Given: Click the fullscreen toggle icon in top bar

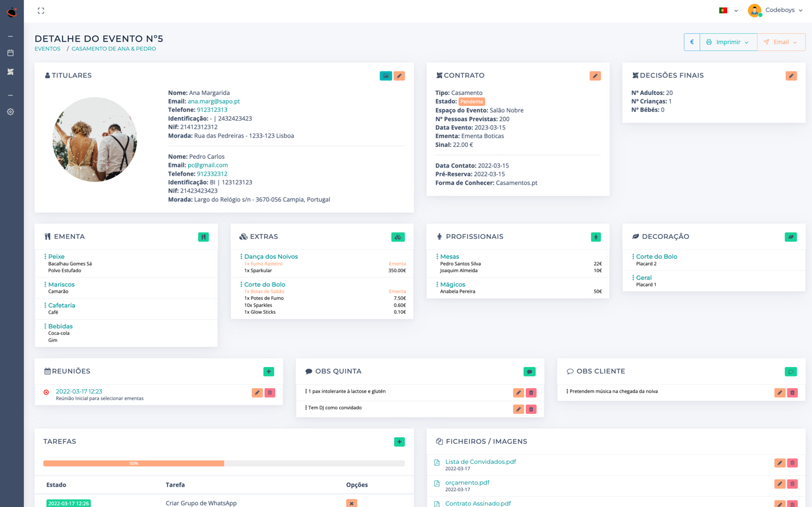Looking at the screenshot, I should (41, 11).
